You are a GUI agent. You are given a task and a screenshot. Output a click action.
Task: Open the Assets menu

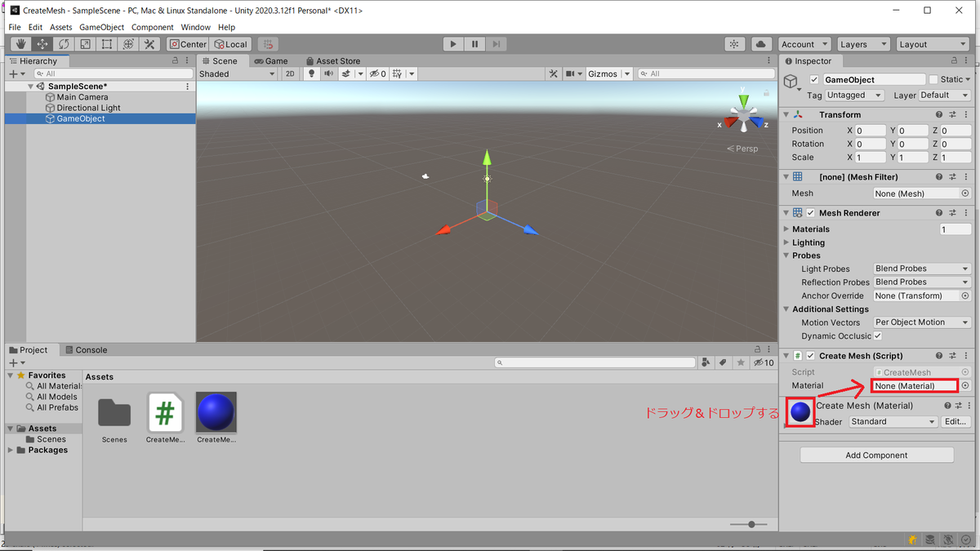[61, 27]
